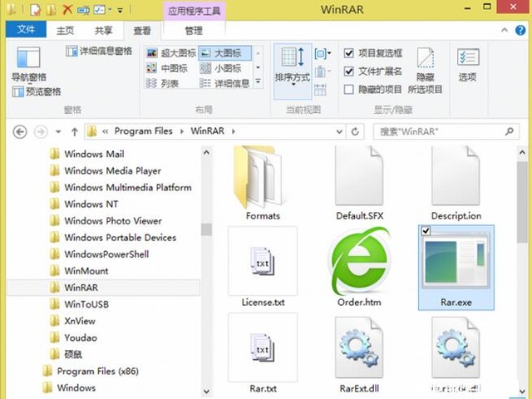Click the search magnifier icon
This screenshot has height=399, width=532.
[x=510, y=131]
